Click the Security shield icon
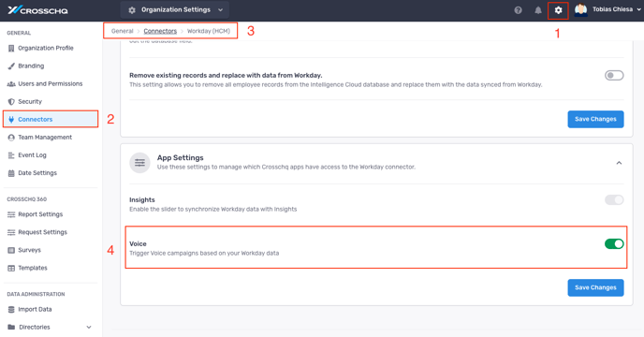The image size is (644, 337). coord(11,101)
